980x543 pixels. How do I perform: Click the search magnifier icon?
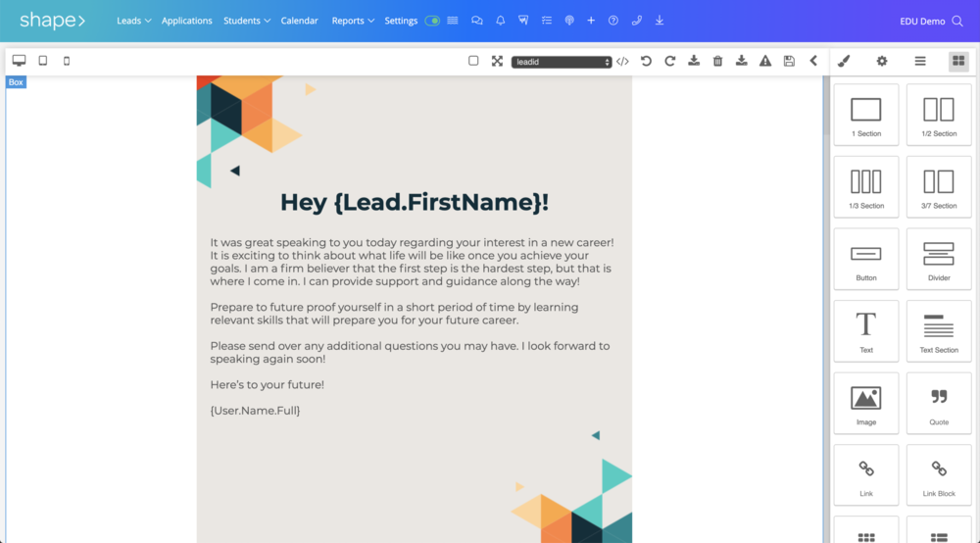[x=957, y=22]
